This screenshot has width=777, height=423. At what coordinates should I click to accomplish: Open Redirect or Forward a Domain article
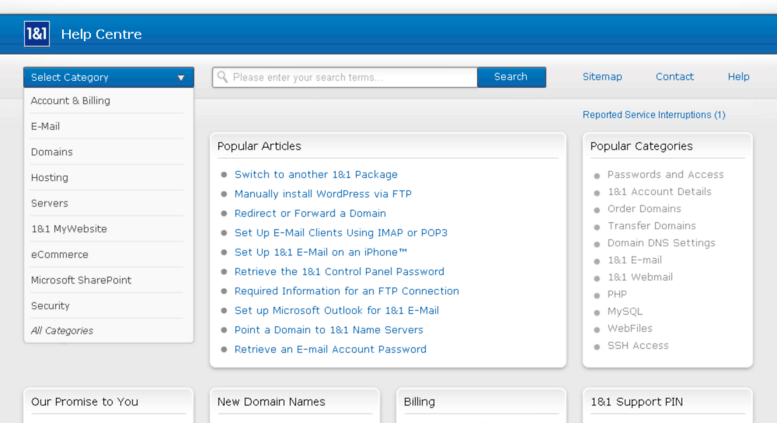point(310,213)
